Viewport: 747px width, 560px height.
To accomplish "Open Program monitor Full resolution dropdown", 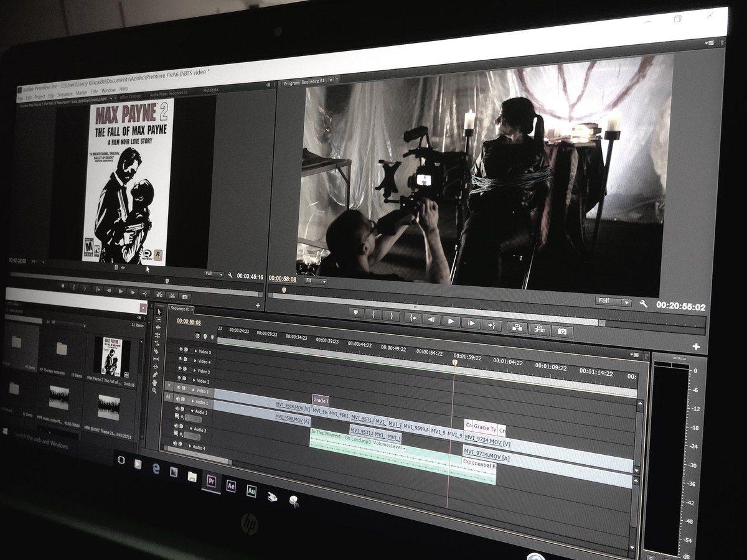I will click(x=613, y=301).
